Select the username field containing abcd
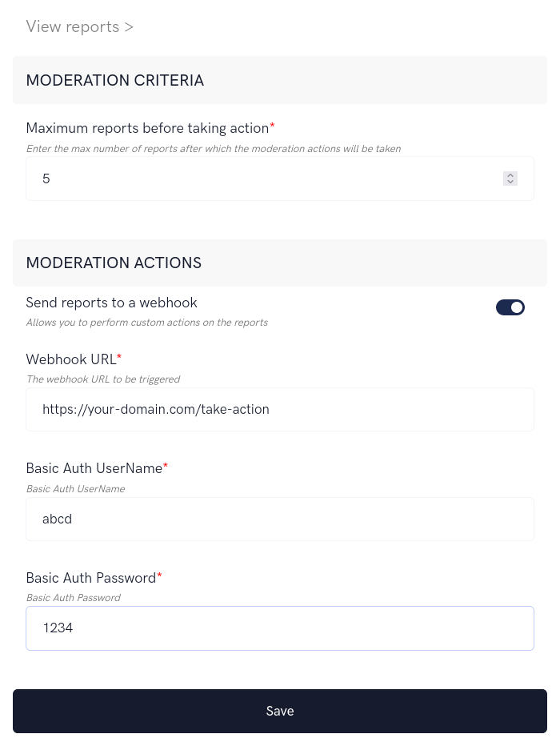This screenshot has height=746, width=560. pos(280,519)
